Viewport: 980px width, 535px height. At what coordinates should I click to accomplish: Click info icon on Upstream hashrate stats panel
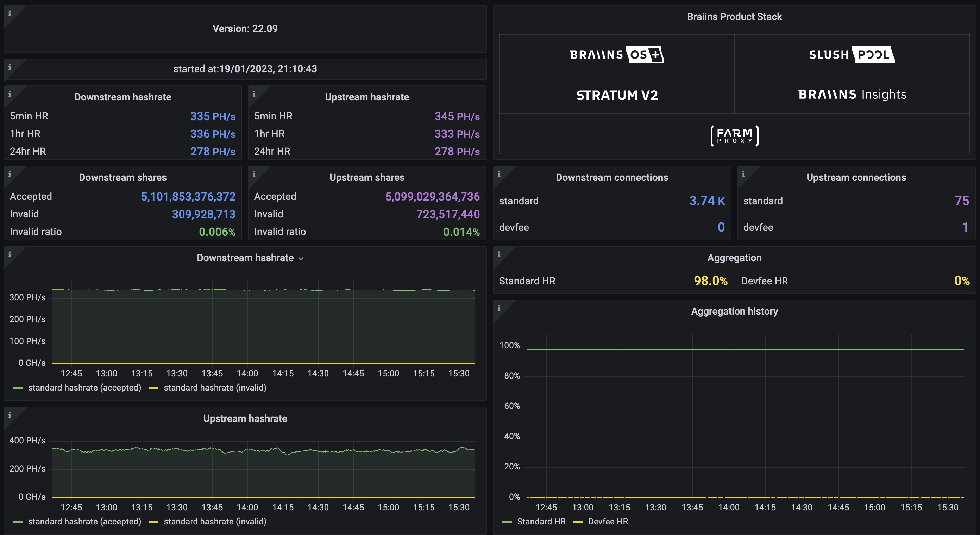(x=254, y=94)
